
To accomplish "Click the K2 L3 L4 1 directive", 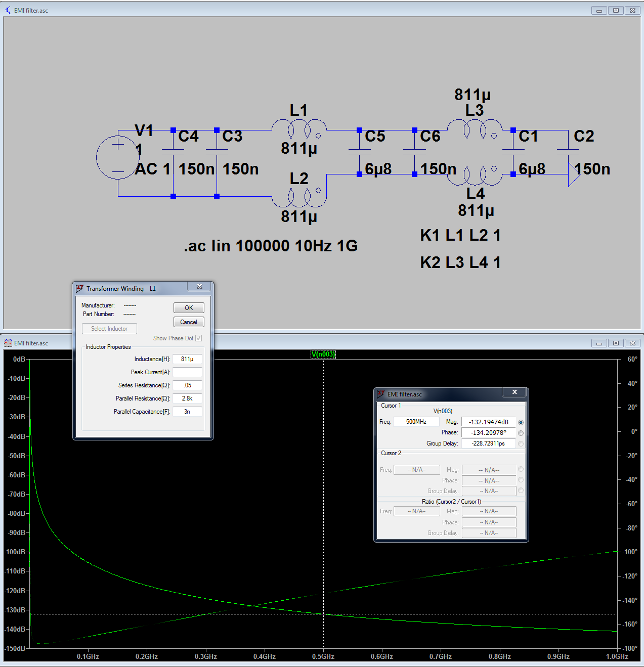I will pyautogui.click(x=460, y=262).
